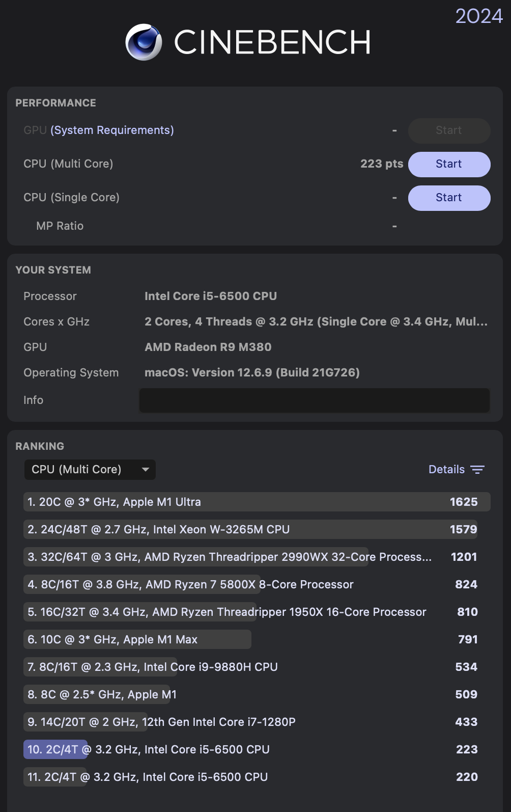The height and width of the screenshot is (812, 511).
Task: Click the ranking dropdown arrow
Action: (x=146, y=470)
